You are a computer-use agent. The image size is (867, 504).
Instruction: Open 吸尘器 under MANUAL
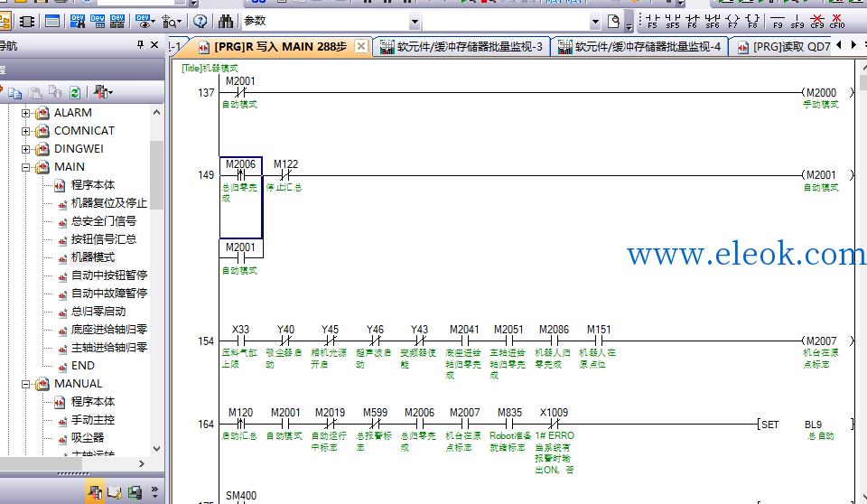[88, 438]
